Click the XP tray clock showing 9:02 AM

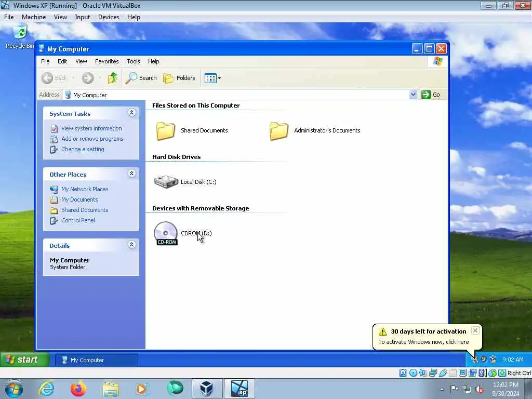(513, 360)
